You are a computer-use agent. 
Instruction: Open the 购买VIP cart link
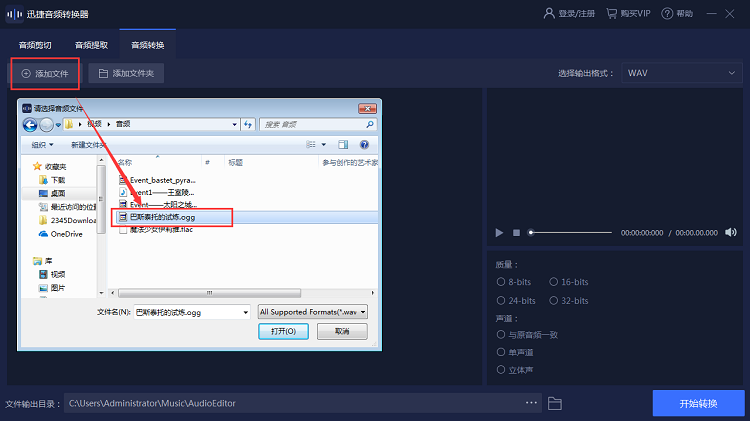629,13
